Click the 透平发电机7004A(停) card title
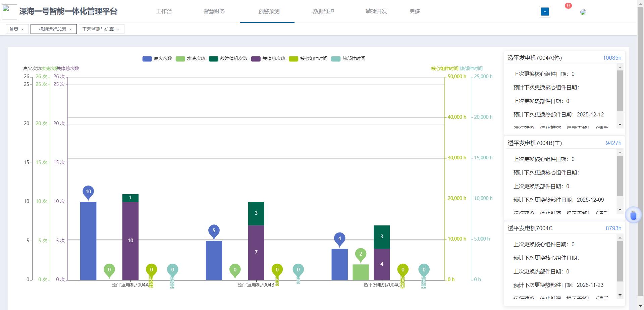 tap(535, 58)
